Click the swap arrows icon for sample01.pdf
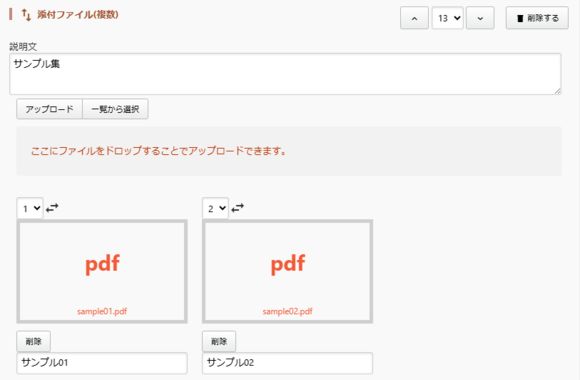580x380 pixels. (x=52, y=208)
